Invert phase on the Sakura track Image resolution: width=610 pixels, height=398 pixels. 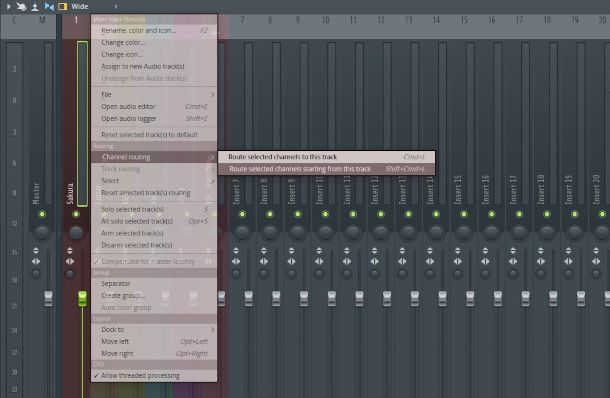point(70,250)
